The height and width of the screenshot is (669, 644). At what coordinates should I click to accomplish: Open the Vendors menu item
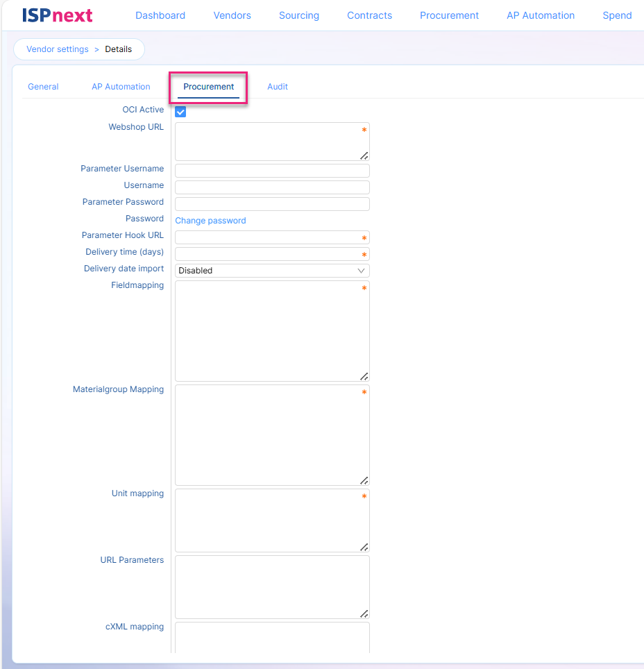click(232, 15)
